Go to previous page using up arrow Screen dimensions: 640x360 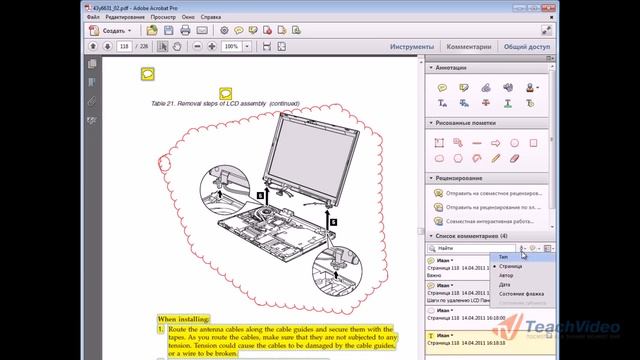coord(93,47)
